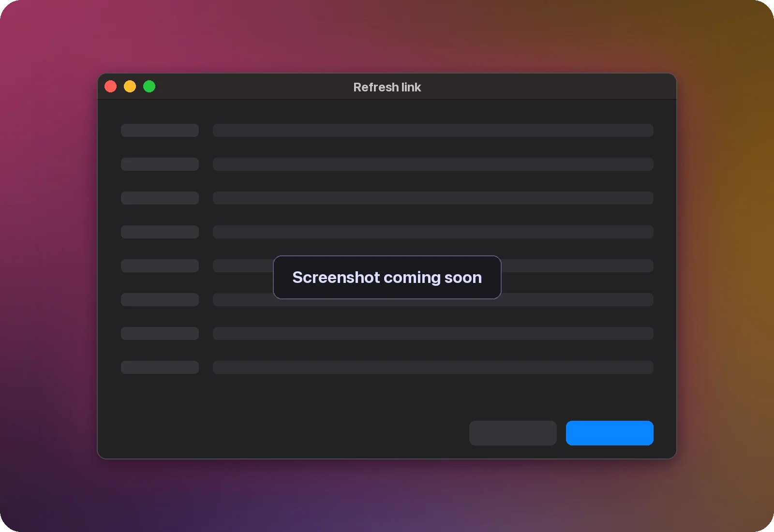
Task: Close the Refresh link window
Action: (x=111, y=87)
